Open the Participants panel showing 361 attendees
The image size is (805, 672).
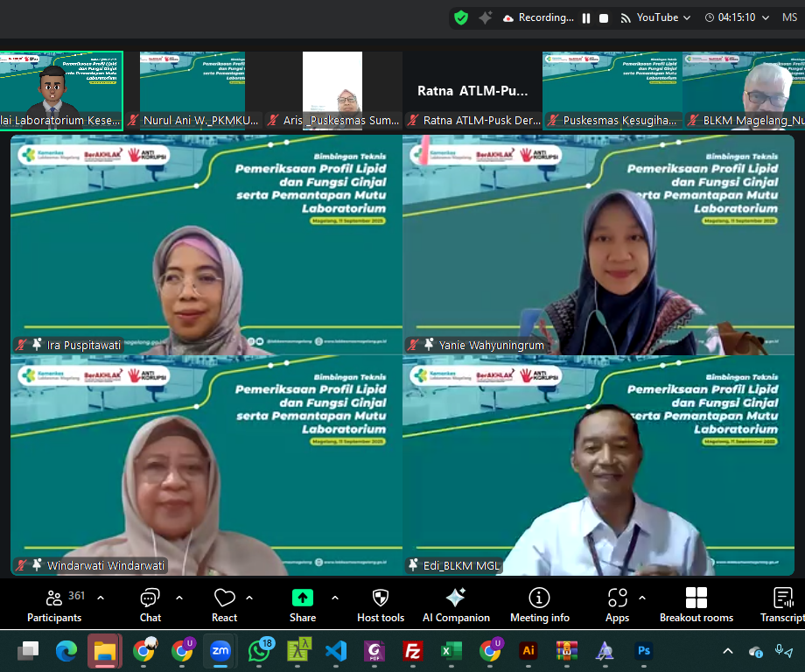(53, 604)
